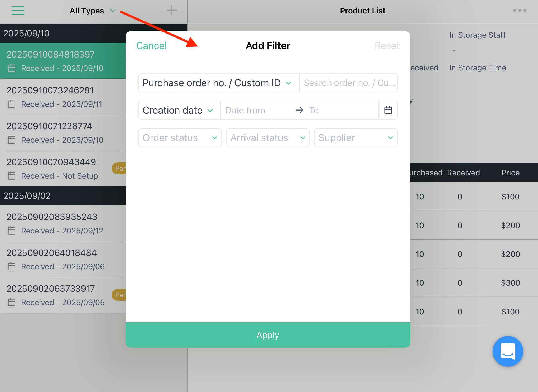Open the Supplier dropdown

tap(356, 138)
